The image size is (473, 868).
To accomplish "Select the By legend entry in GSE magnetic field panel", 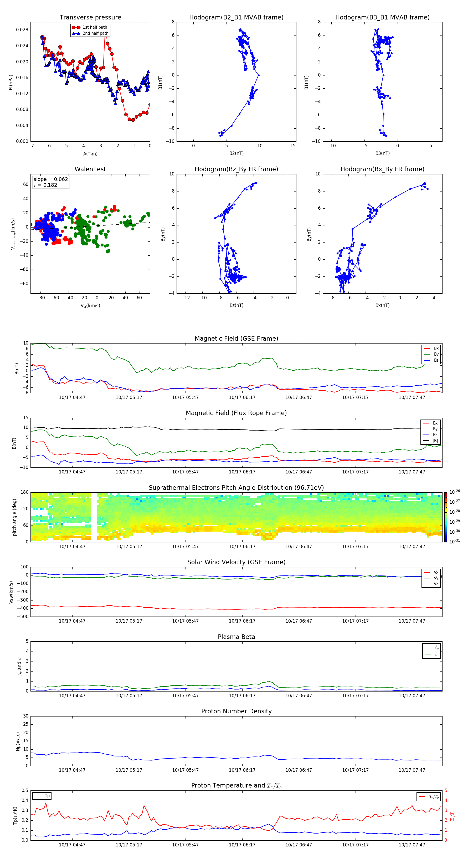I will [x=431, y=355].
